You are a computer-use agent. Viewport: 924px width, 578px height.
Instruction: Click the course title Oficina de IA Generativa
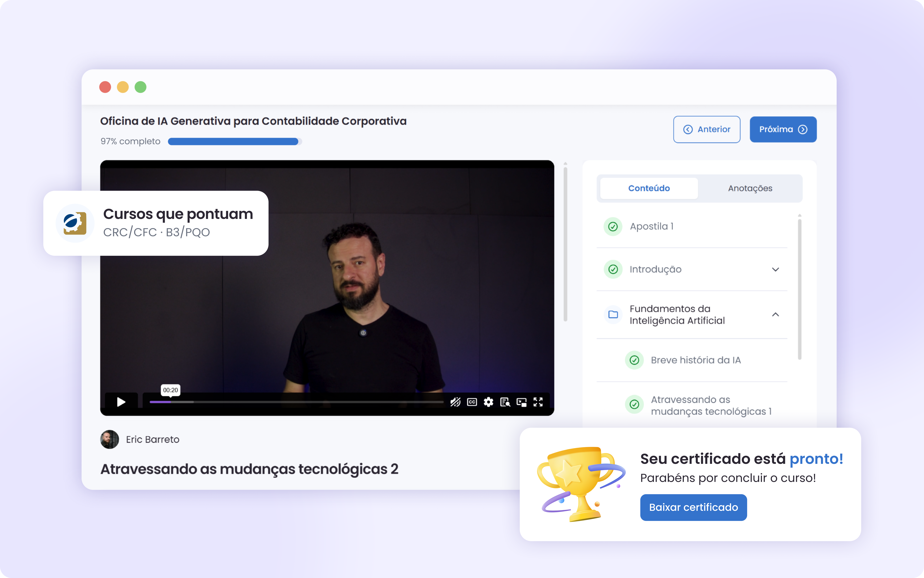click(253, 121)
